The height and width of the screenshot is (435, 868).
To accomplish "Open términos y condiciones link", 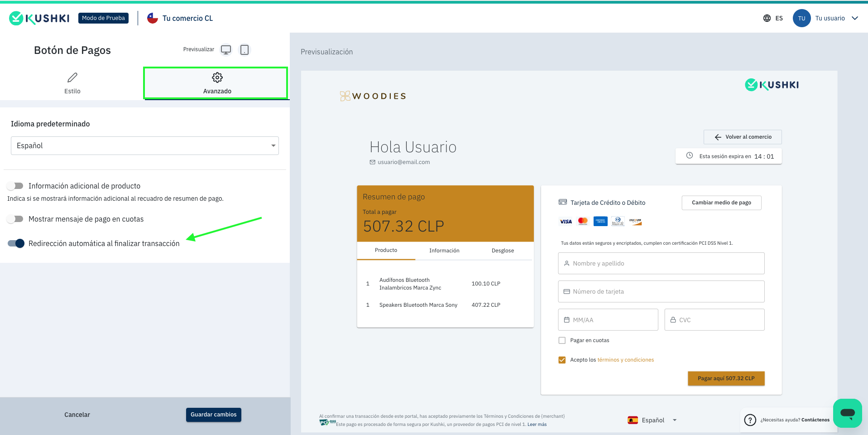I will [x=625, y=360].
